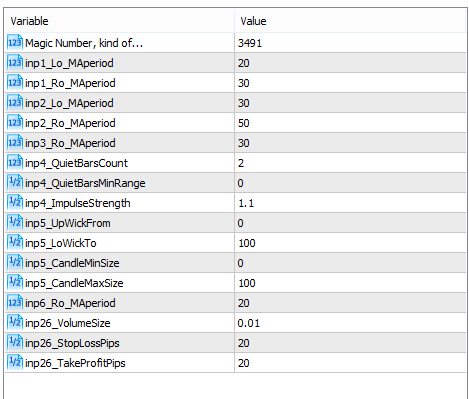Click the integer icon beside inp4_QuietBarsCount
This screenshot has height=399, width=469.
pos(15,163)
